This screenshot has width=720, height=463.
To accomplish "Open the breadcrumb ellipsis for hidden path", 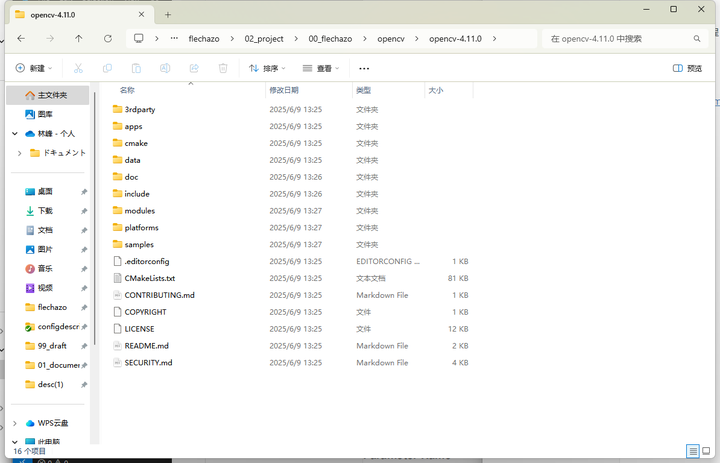I will [x=174, y=39].
